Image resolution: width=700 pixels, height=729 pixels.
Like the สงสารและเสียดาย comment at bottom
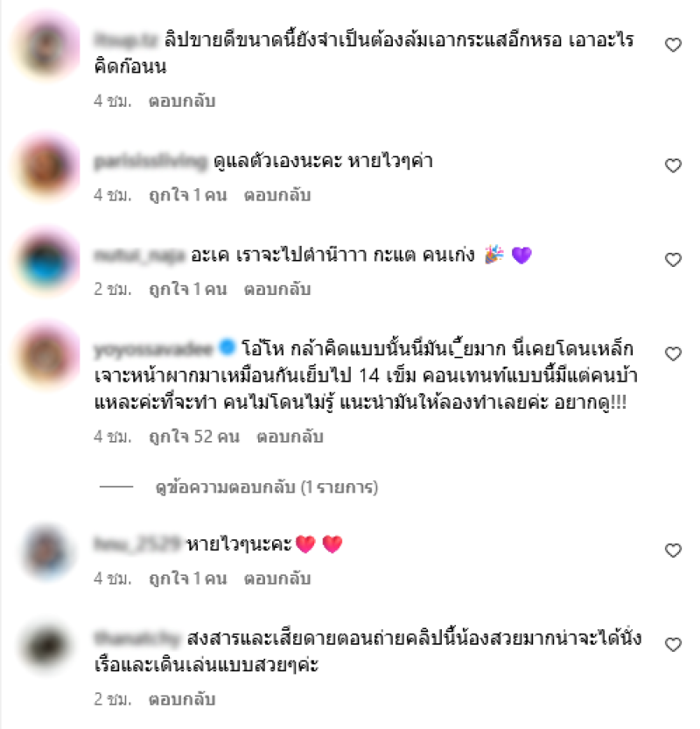pyautogui.click(x=673, y=644)
